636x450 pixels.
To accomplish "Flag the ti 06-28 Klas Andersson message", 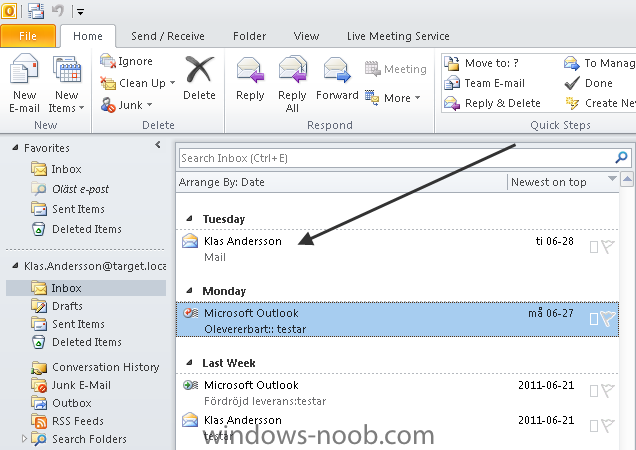I will (608, 247).
